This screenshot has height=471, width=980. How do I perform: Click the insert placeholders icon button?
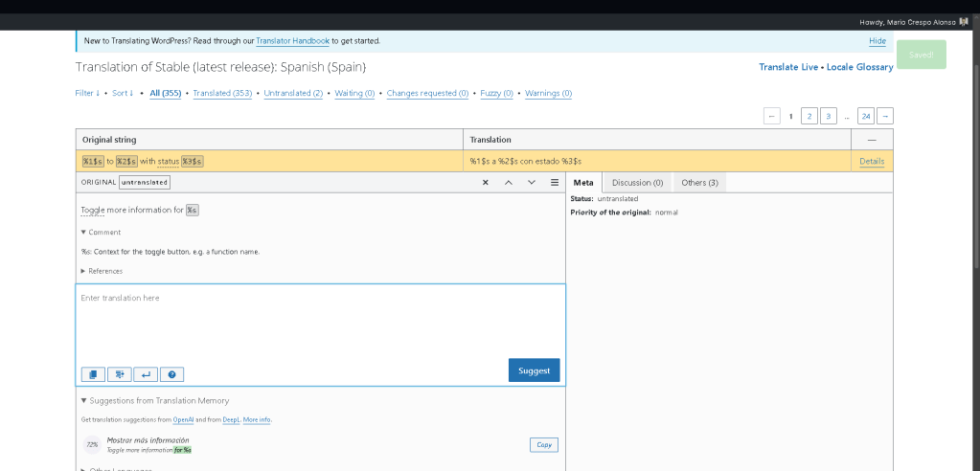(120, 374)
